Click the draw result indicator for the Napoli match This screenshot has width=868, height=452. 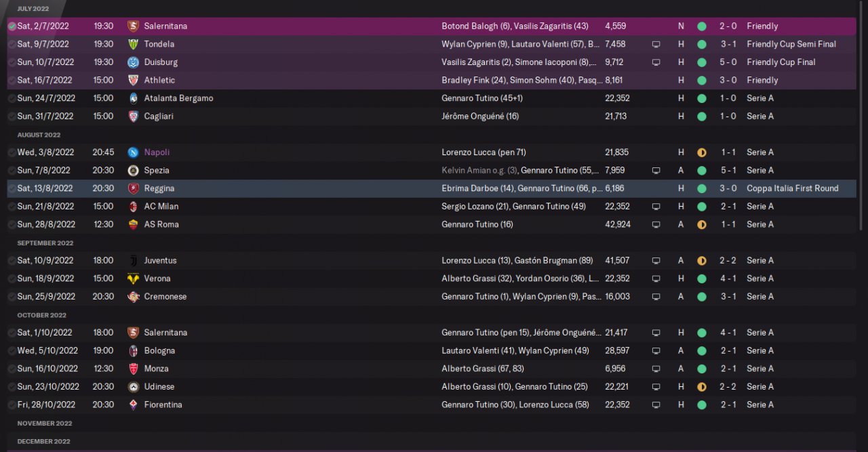[x=701, y=152]
